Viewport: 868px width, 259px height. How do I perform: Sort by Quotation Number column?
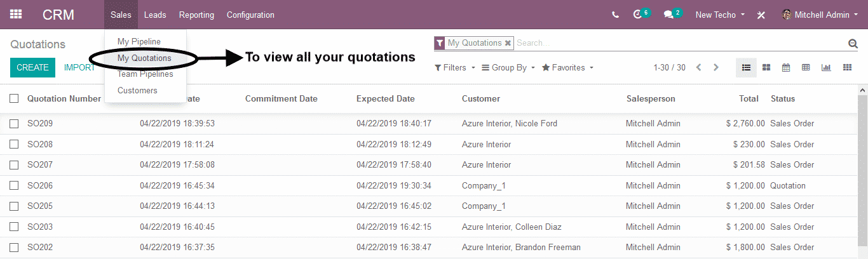(x=64, y=98)
